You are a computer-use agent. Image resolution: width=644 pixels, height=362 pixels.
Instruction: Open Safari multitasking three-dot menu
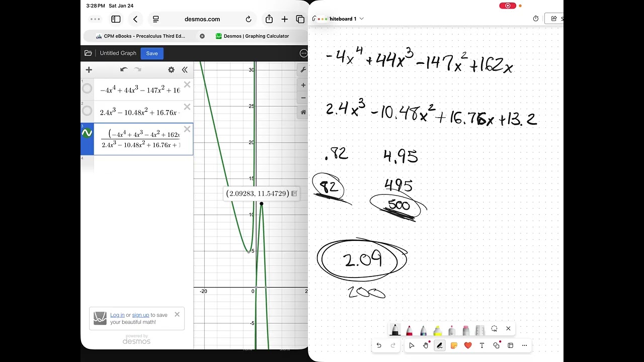[95, 19]
